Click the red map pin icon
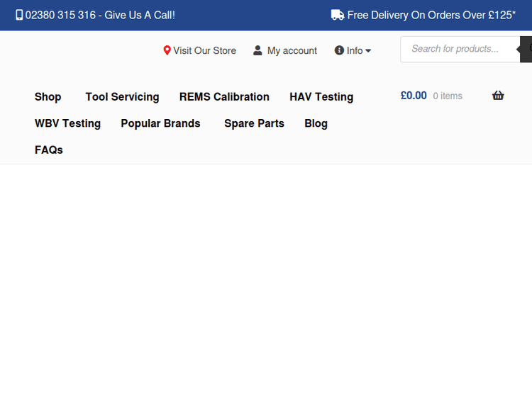532x399 pixels. point(167,50)
